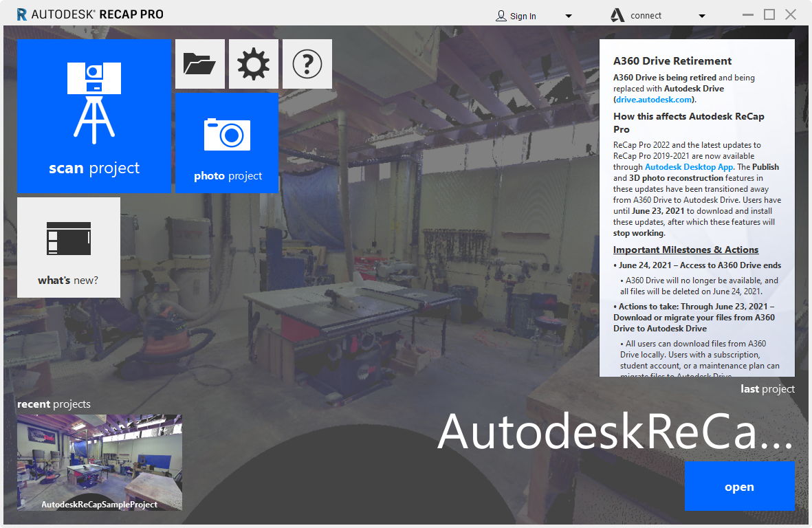Click the A360 Drive Retirement heading
The width and height of the screenshot is (812, 528).
[672, 61]
